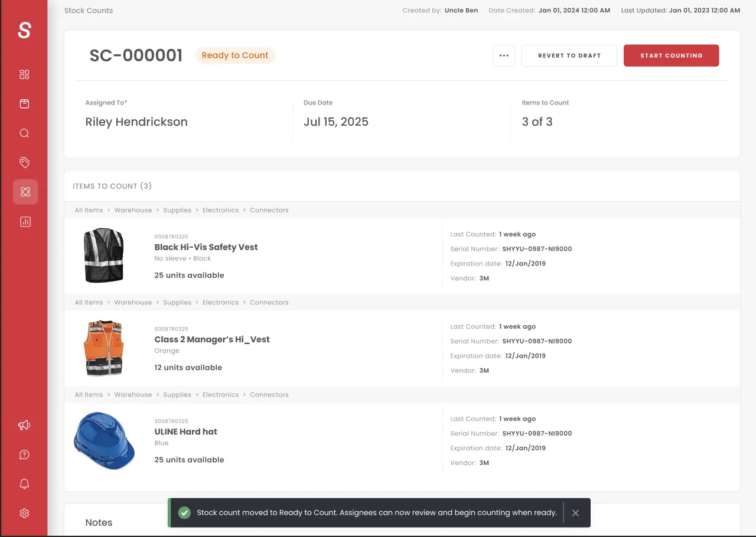Click the 3 of 3 items to count value
756x537 pixels.
[537, 122]
